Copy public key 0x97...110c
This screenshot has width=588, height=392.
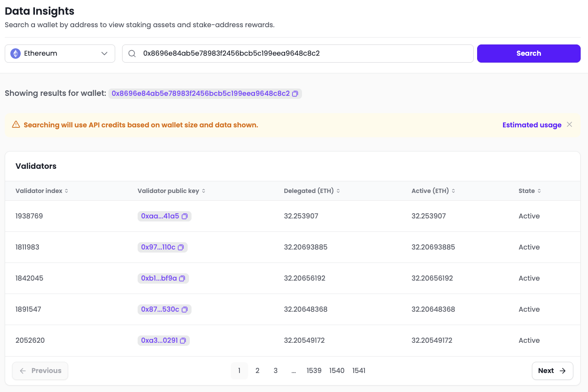click(x=181, y=247)
